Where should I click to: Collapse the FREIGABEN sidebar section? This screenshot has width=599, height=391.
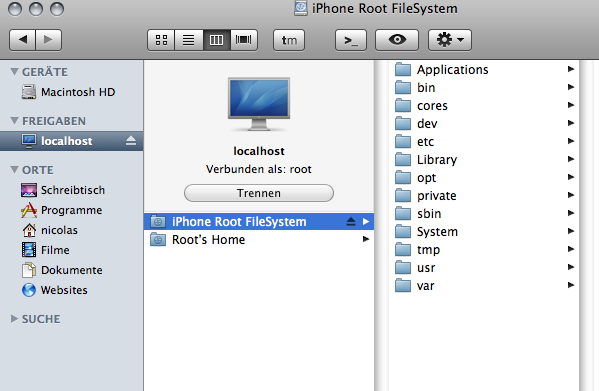click(15, 121)
